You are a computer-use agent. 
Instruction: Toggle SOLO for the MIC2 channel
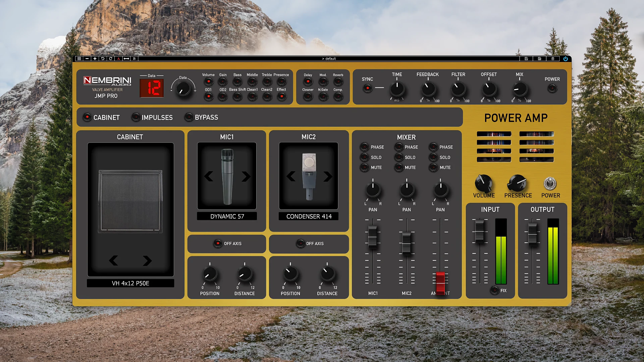coord(399,157)
